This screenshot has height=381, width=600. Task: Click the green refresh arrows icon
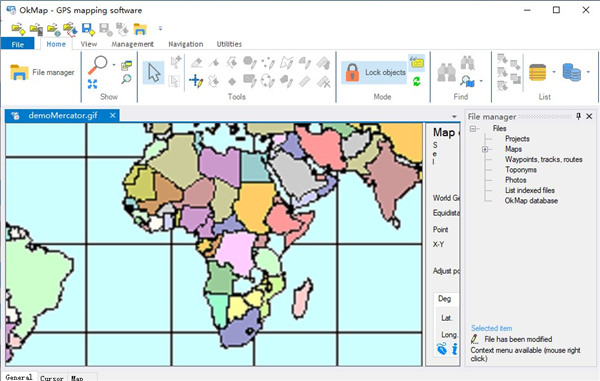[416, 81]
